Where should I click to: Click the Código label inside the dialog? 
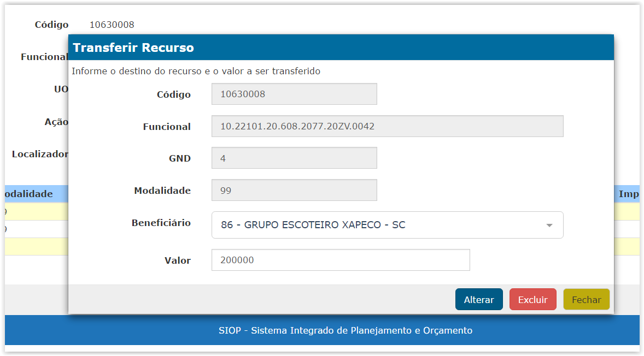point(173,94)
